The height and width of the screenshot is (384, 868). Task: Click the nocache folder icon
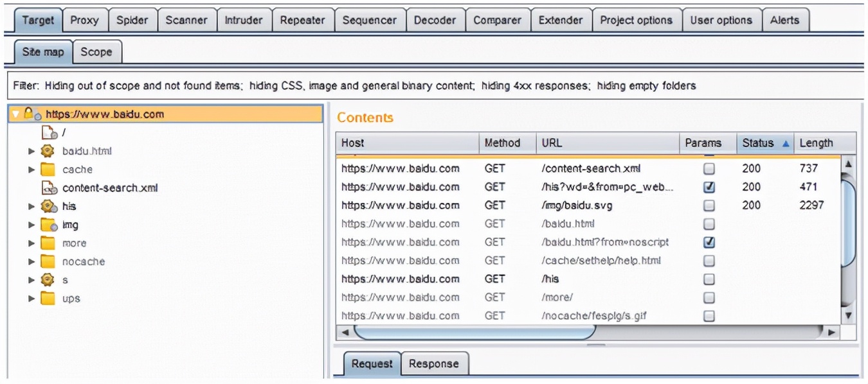point(48,261)
